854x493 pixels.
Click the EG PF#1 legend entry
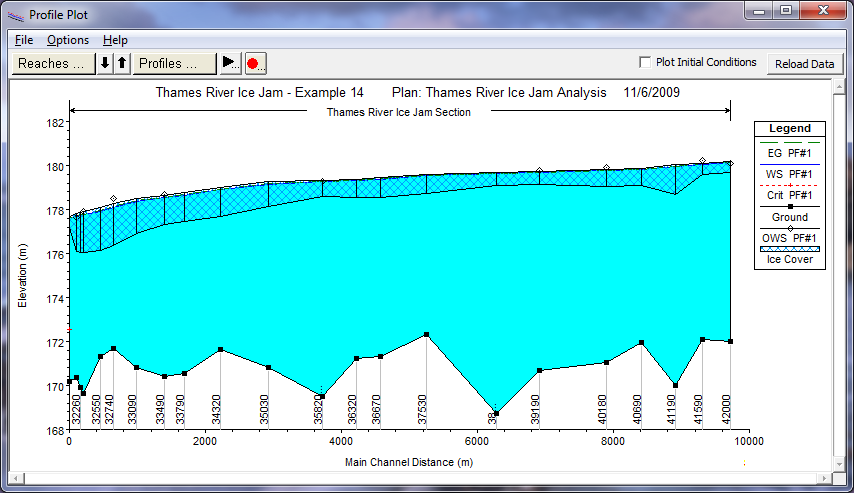tap(790, 153)
